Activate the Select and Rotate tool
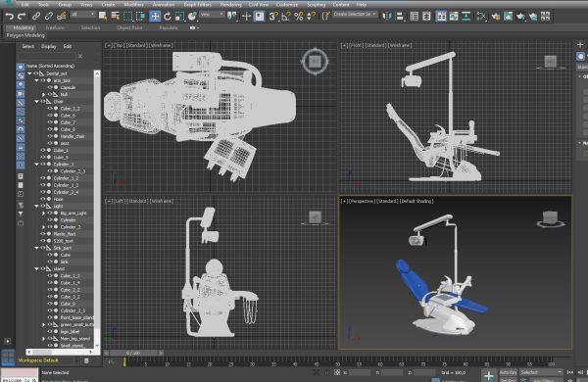 168,16
